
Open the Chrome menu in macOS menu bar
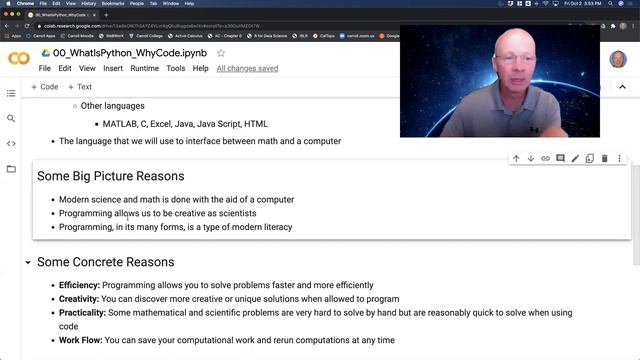click(x=25, y=3)
